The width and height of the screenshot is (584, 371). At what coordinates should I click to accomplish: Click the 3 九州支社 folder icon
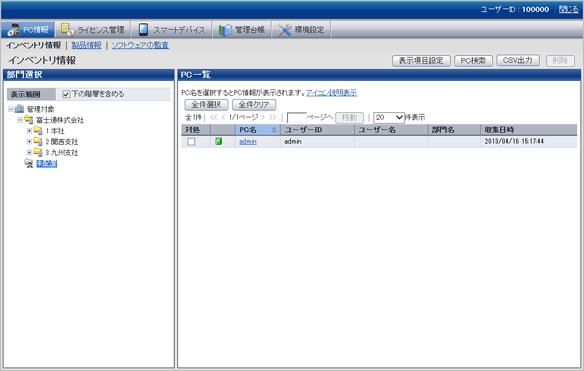point(38,152)
